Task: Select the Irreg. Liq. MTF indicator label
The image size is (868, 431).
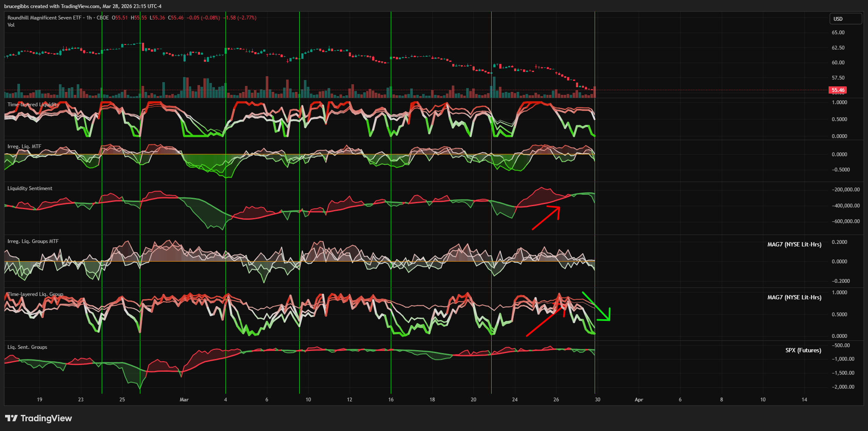Action: pos(24,146)
